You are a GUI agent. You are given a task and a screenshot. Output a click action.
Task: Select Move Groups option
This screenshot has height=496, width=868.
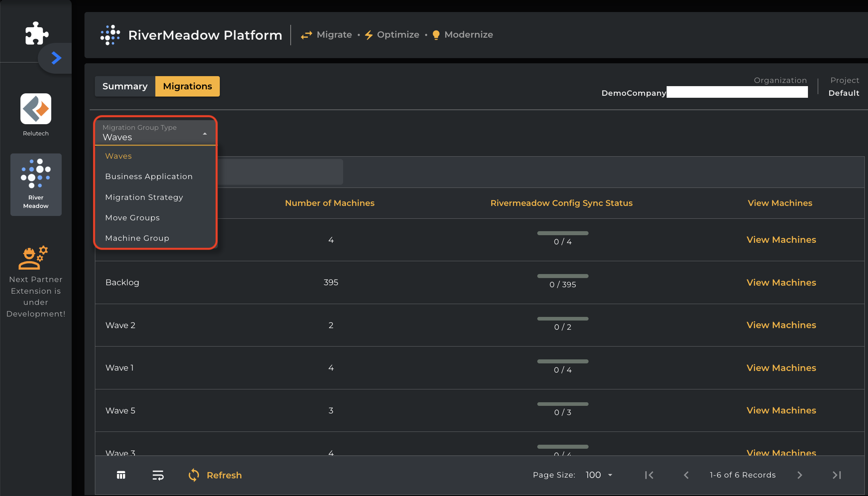(133, 218)
